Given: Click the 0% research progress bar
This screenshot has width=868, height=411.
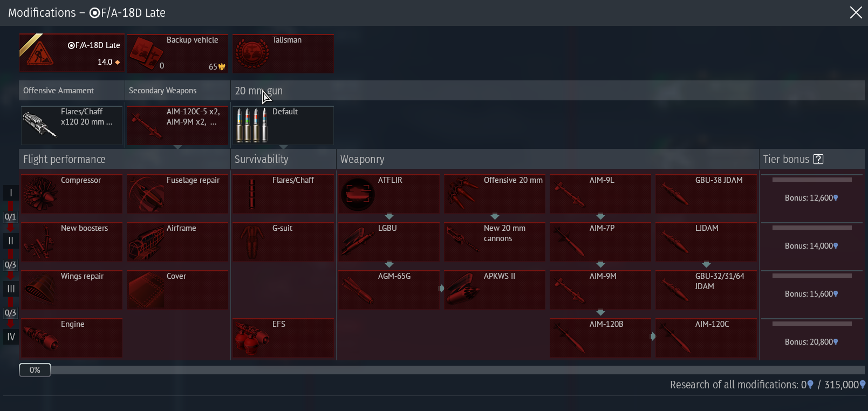Looking at the screenshot, I should 35,370.
